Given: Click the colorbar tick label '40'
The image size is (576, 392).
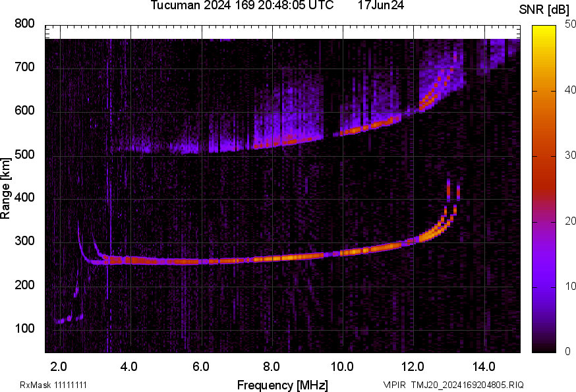Looking at the screenshot, I should [570, 90].
